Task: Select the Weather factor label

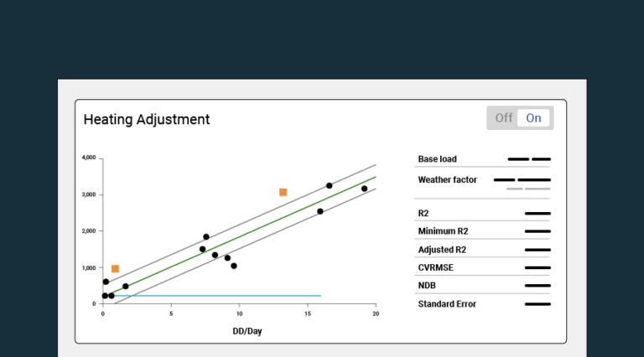Action: tap(447, 180)
